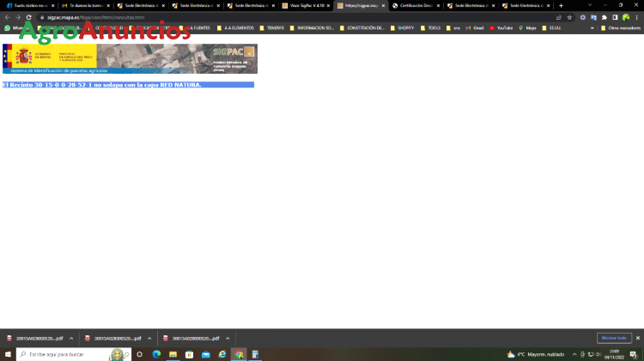Toggle the browser side panel
644x361 pixels.
point(615,18)
